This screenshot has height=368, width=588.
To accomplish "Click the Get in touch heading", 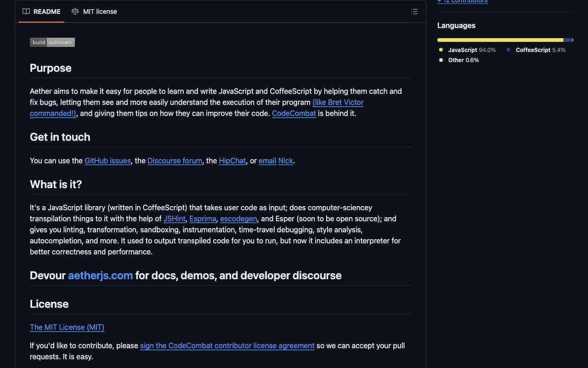I will pyautogui.click(x=60, y=137).
